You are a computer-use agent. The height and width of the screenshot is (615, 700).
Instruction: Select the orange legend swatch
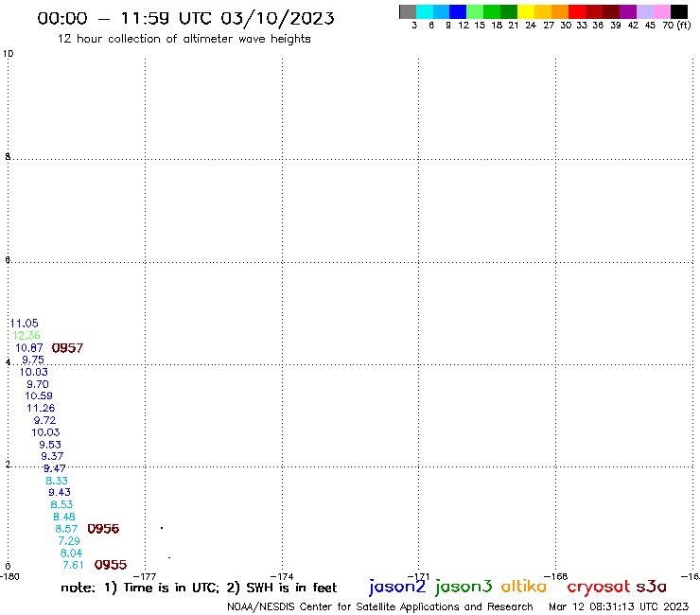560,11
